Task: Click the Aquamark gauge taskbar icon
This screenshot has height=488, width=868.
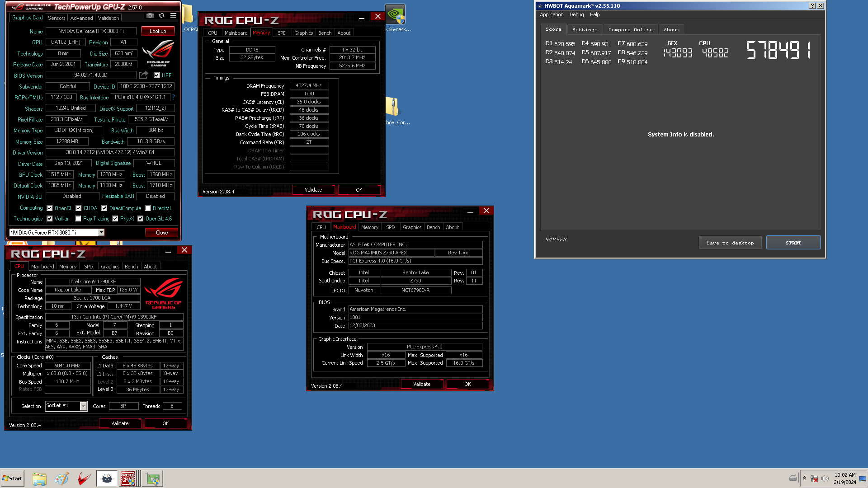Action: [x=107, y=479]
